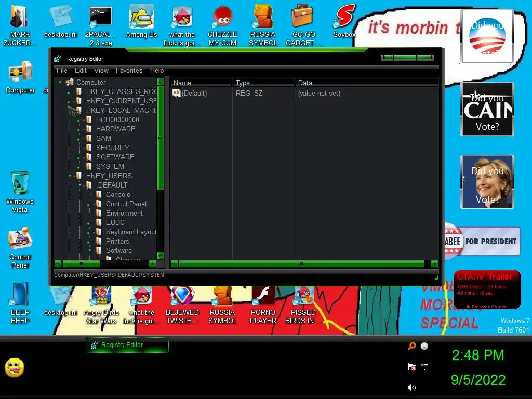Click the Environment key folder icon

coord(99,213)
